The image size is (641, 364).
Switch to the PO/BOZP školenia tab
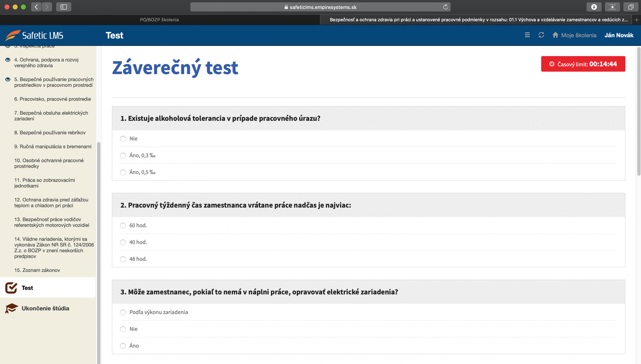pos(159,20)
